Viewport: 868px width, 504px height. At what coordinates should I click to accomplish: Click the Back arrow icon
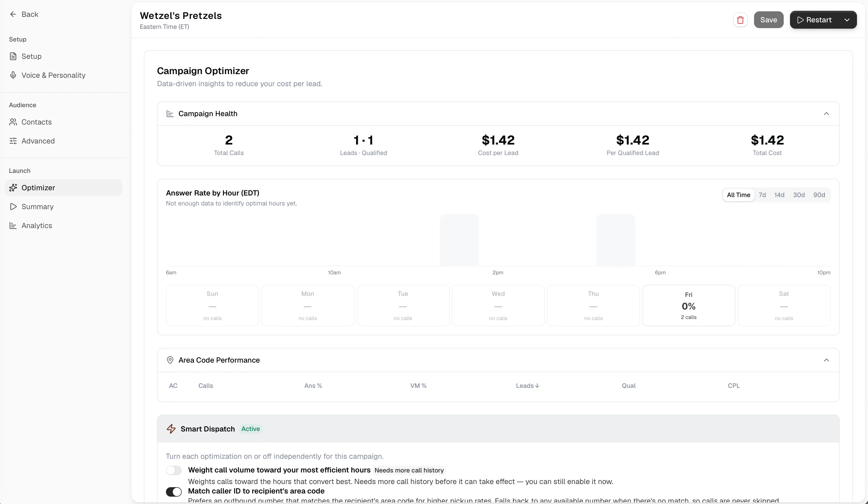[13, 14]
